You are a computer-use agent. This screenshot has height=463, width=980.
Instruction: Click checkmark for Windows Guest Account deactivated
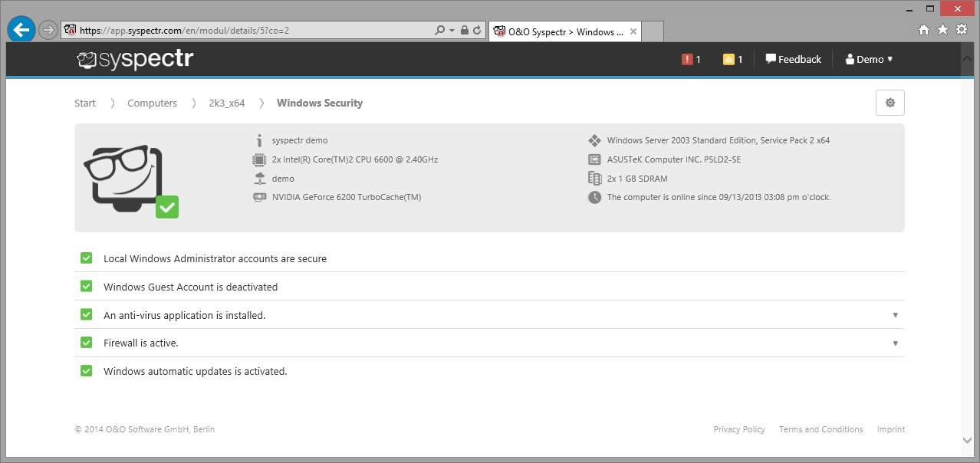click(87, 287)
